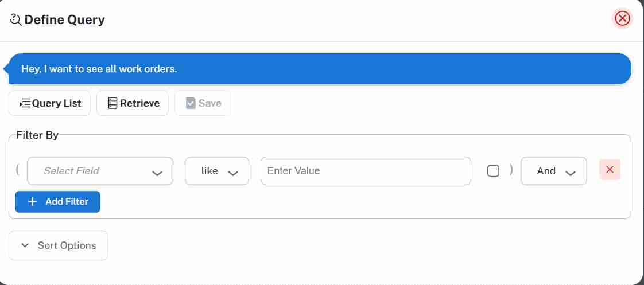Focus the Enter Value text field
The height and width of the screenshot is (285, 644).
pos(365,171)
